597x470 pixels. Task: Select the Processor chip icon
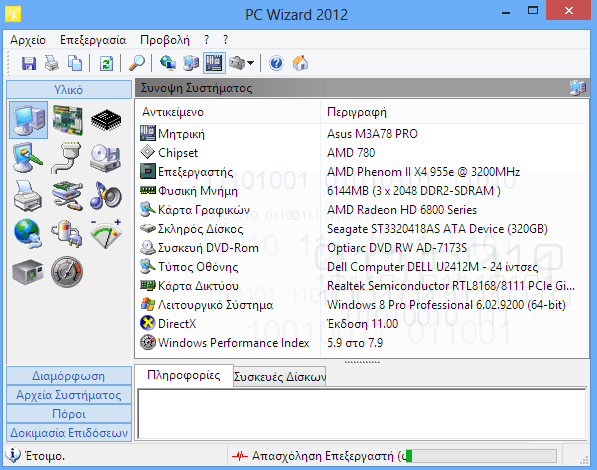(x=106, y=120)
